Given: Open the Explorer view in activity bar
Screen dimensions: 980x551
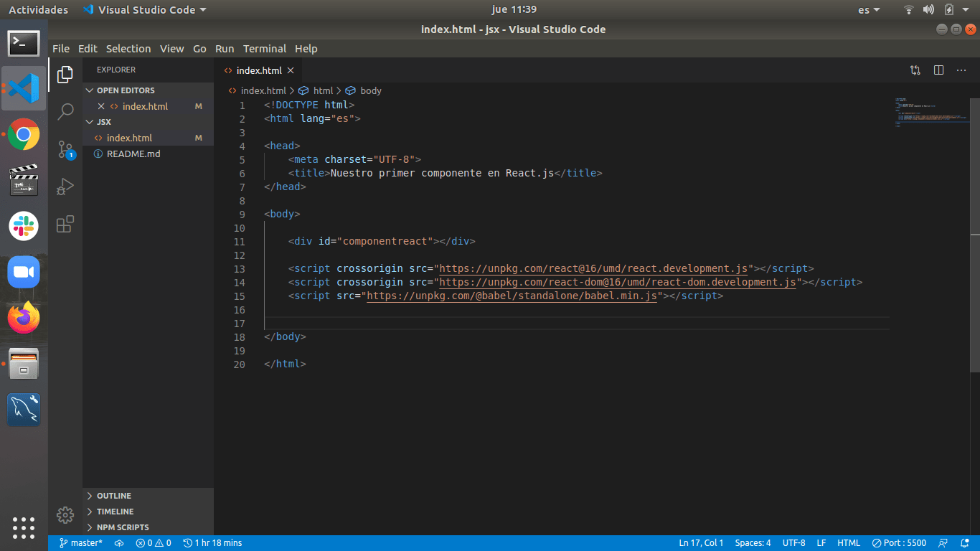Looking at the screenshot, I should pyautogui.click(x=65, y=74).
